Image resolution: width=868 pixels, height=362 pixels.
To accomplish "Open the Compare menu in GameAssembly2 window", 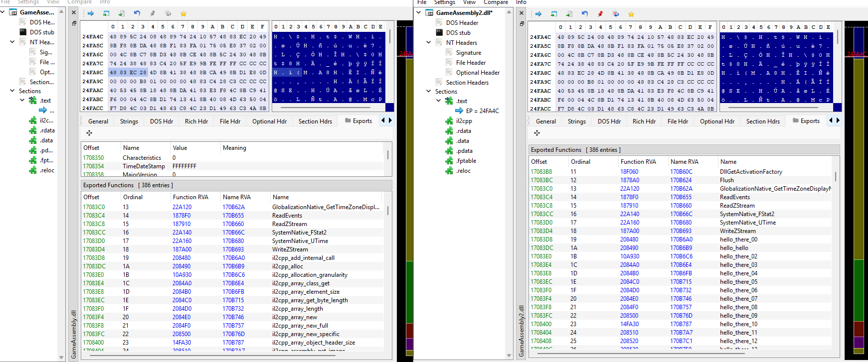I will (496, 2).
